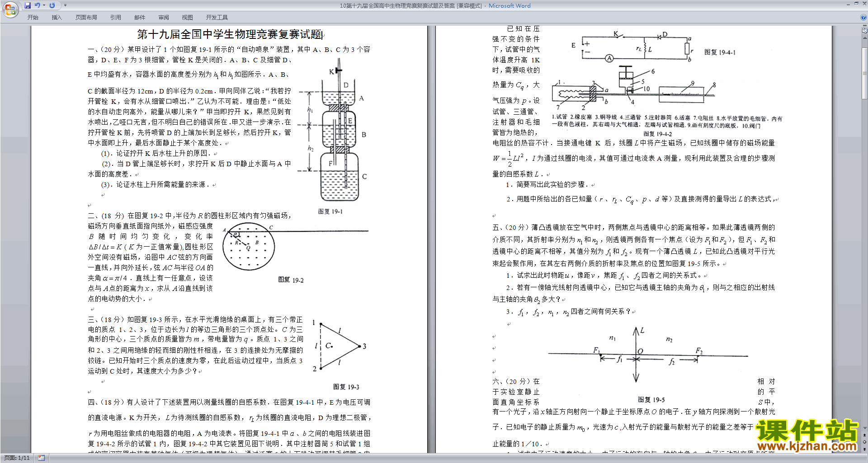The height and width of the screenshot is (463, 868).
Task: Go to next page double-arrow button
Action: 865,449
